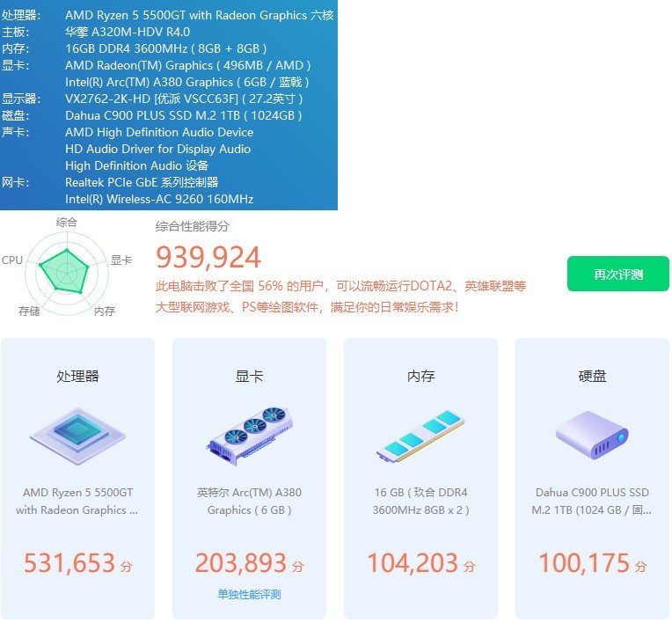
Task: Click the processor score 531,653
Action: pyautogui.click(x=69, y=562)
